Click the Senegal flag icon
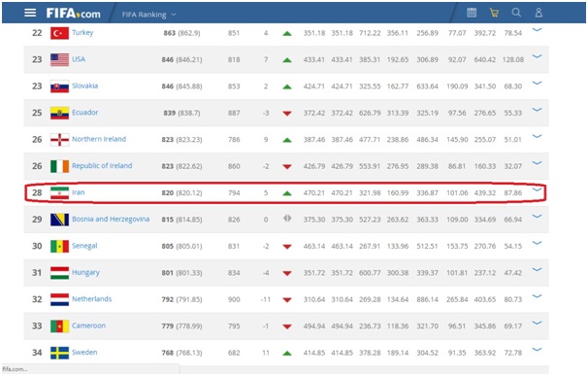 [x=59, y=247]
